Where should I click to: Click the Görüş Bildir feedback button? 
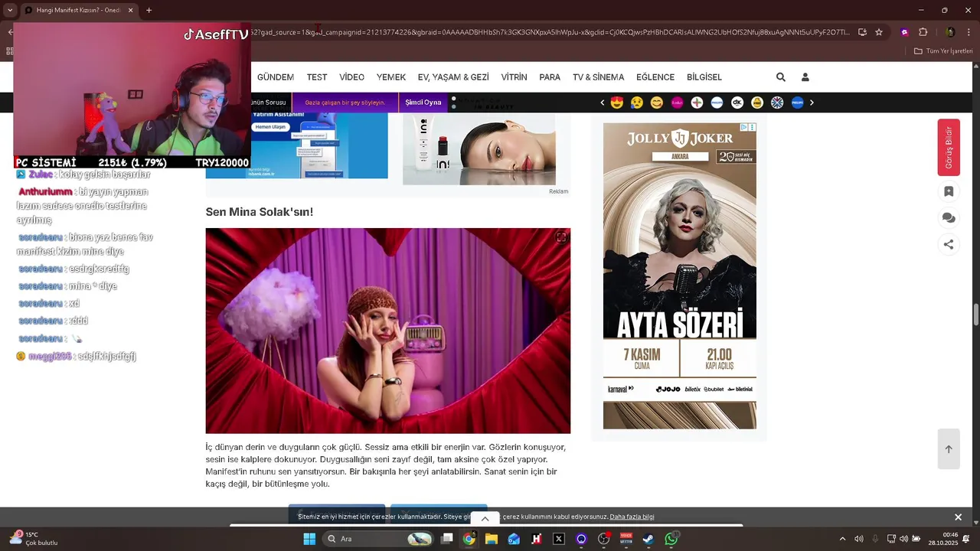(x=949, y=148)
